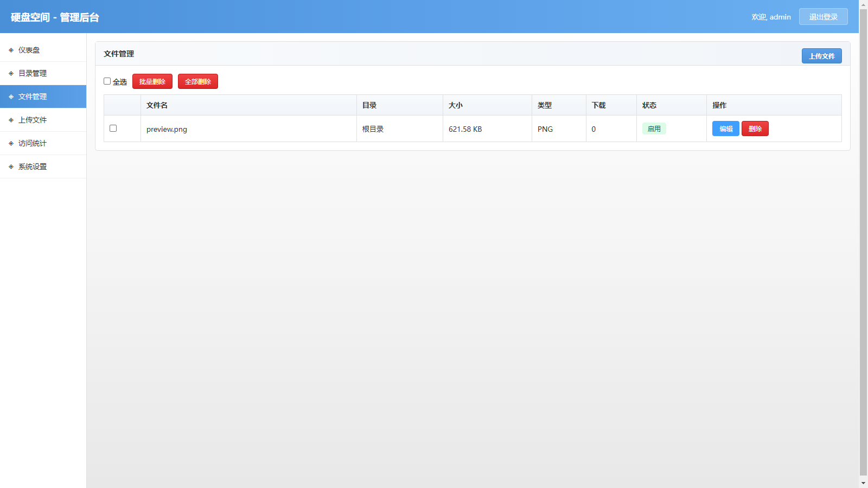Click the diamond icon beside 文件管理

[11, 97]
